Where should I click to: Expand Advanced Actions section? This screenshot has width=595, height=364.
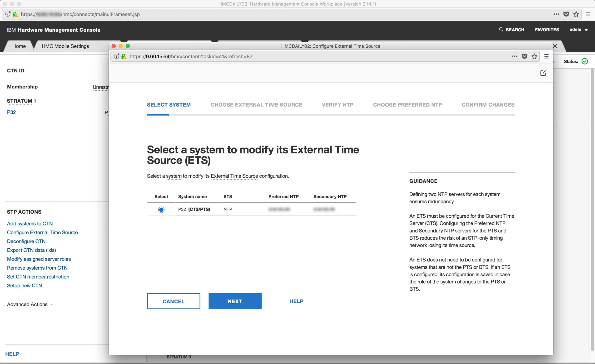coord(30,304)
